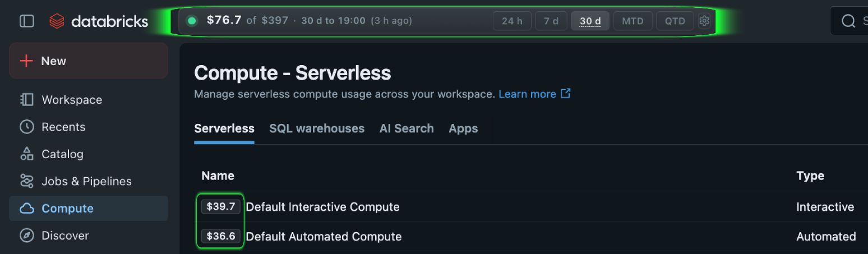The image size is (868, 254).
Task: Click the Discover compass icon
Action: click(x=27, y=235)
